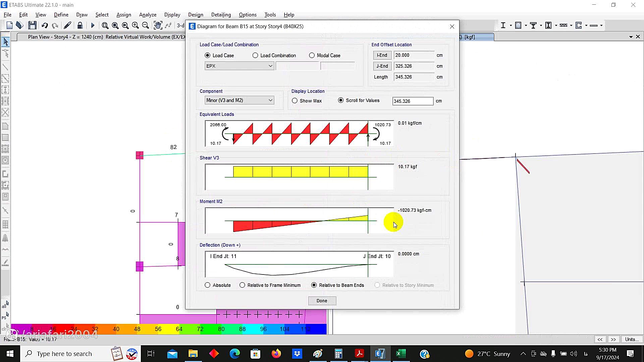The height and width of the screenshot is (362, 644).
Task: Open the ETABS icon in the taskbar
Action: tap(380, 354)
